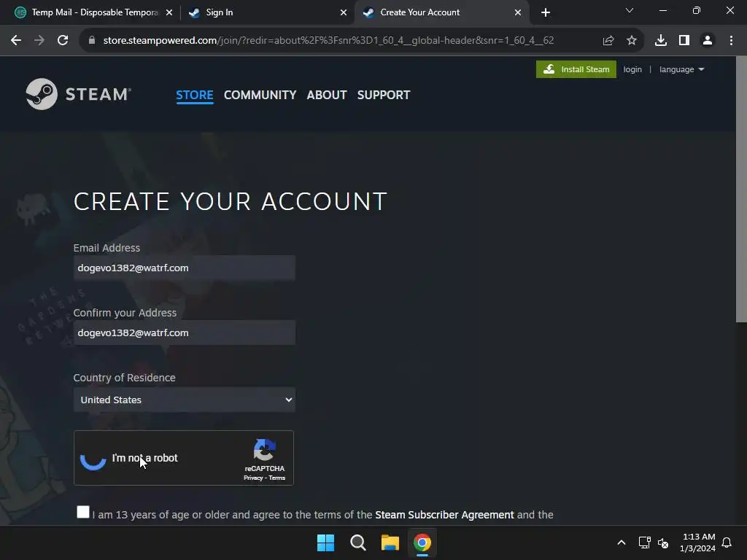
Task: Switch to the Temp Mail tab
Action: click(x=93, y=12)
